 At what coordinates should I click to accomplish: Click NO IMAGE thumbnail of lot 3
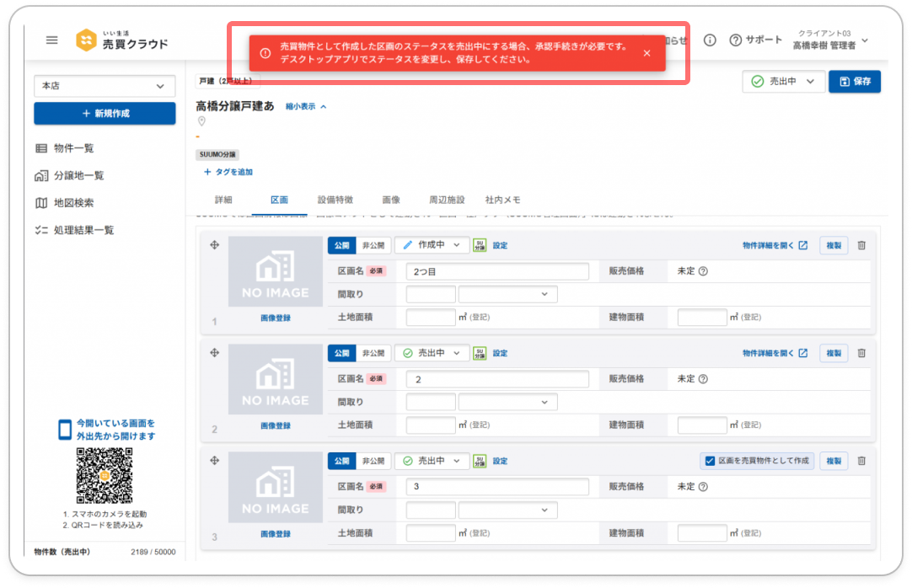point(275,487)
